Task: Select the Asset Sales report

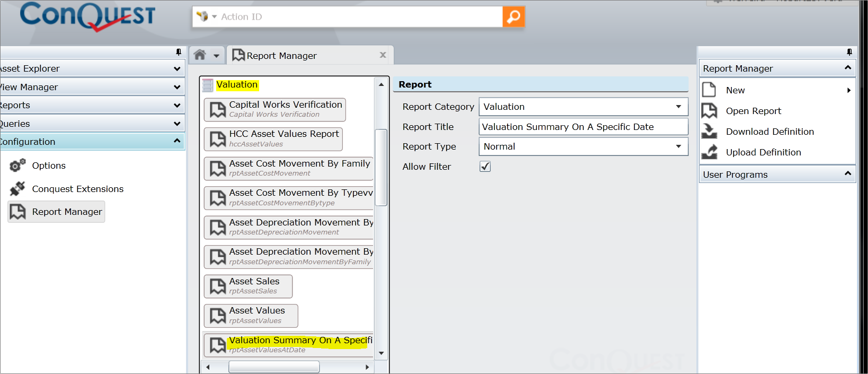Action: [248, 286]
